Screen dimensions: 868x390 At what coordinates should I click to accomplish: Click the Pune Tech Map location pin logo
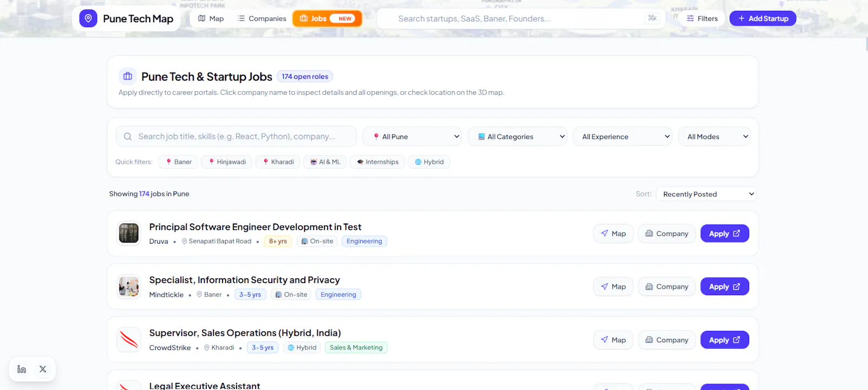(88, 18)
